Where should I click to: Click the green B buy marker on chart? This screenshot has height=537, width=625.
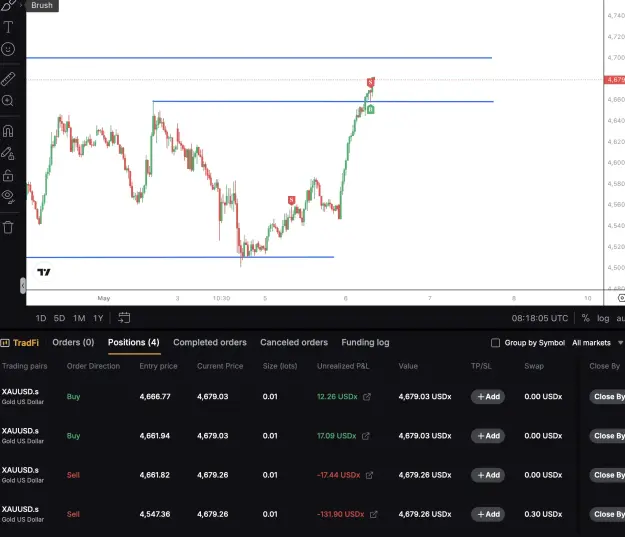click(x=370, y=109)
